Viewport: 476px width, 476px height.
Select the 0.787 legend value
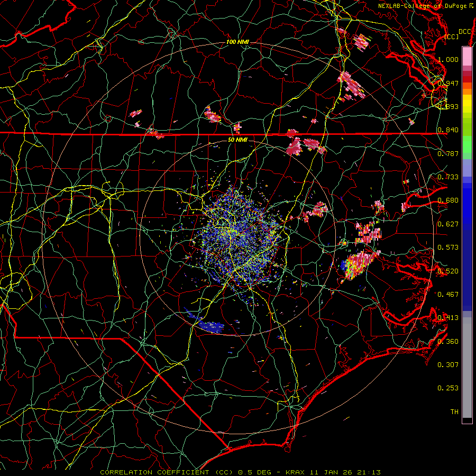[x=448, y=153]
